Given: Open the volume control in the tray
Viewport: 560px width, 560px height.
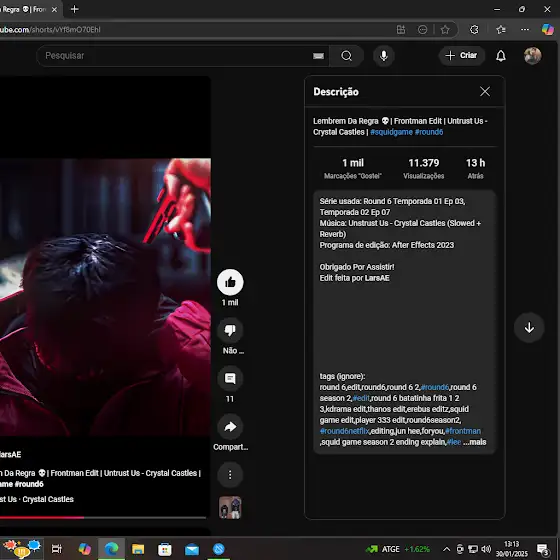Looking at the screenshot, I should click(485, 549).
